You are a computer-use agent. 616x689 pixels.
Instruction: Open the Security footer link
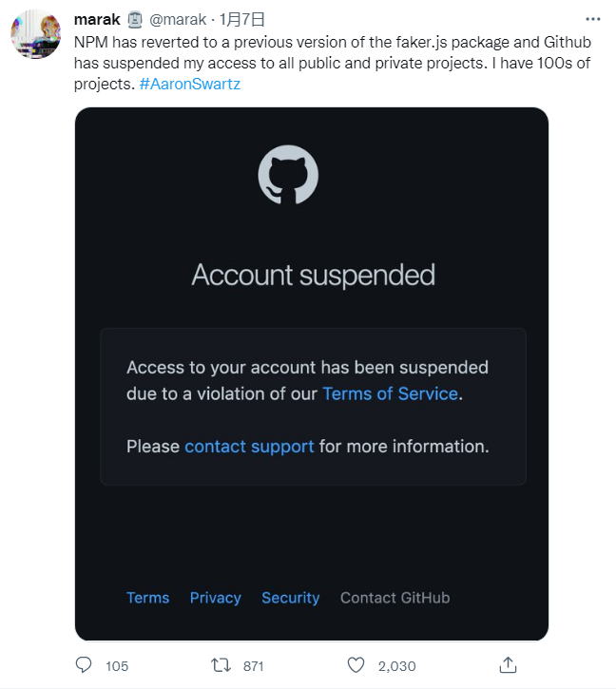point(291,598)
